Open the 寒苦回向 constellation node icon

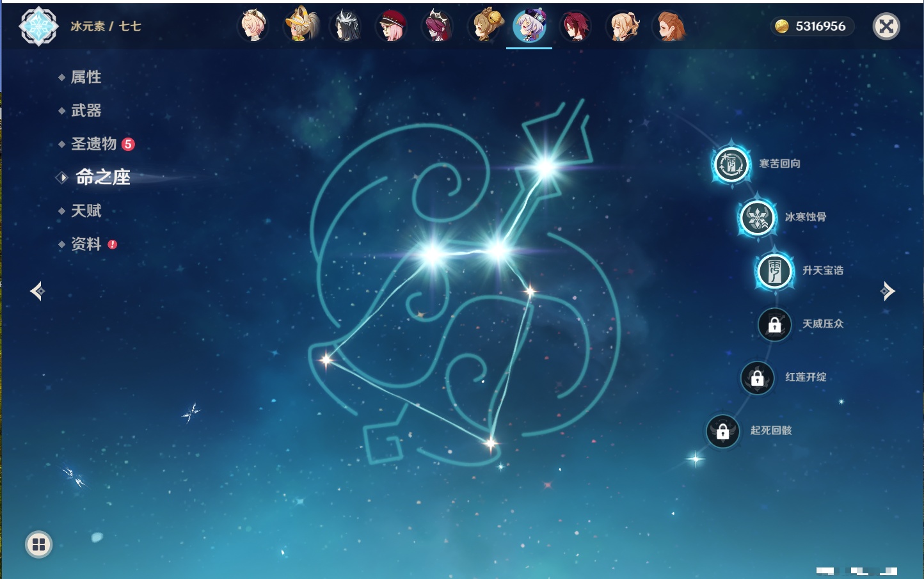[x=731, y=164]
